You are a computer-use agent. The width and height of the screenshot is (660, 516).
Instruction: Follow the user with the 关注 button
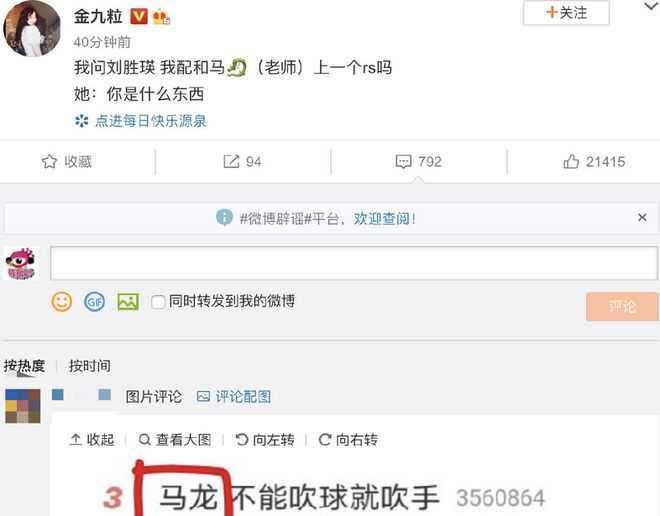click(566, 13)
